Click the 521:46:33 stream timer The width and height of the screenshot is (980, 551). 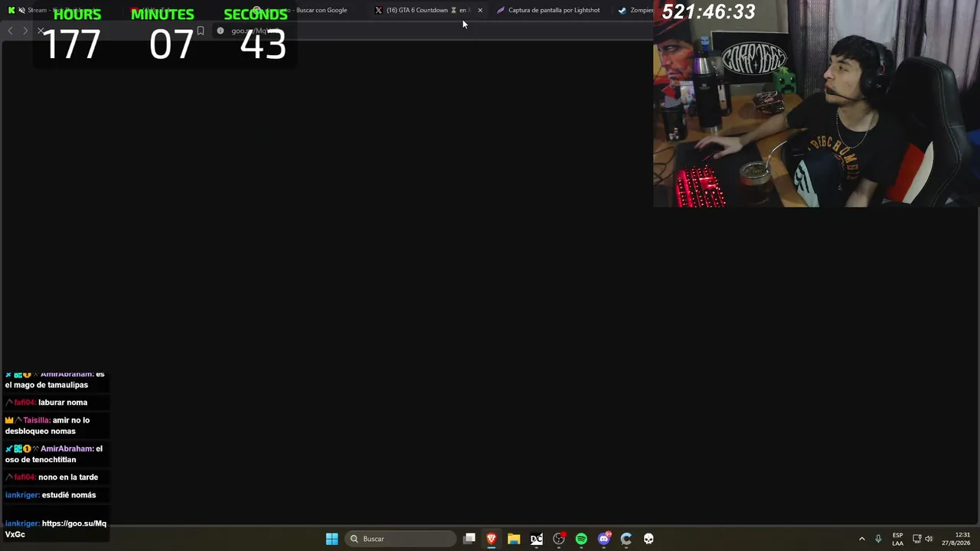(708, 11)
